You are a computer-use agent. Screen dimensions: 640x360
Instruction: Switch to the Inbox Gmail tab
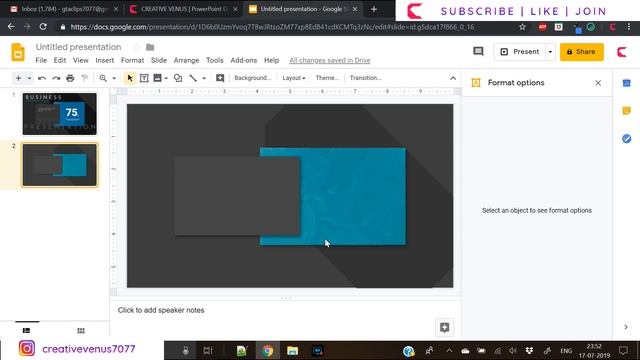64,9
